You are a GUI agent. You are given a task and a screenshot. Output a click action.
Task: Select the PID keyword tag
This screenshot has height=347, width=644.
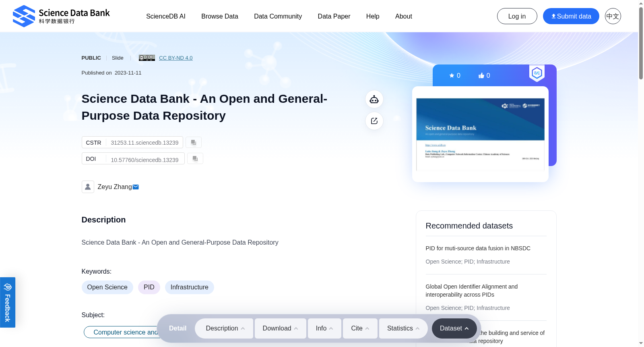pyautogui.click(x=149, y=287)
